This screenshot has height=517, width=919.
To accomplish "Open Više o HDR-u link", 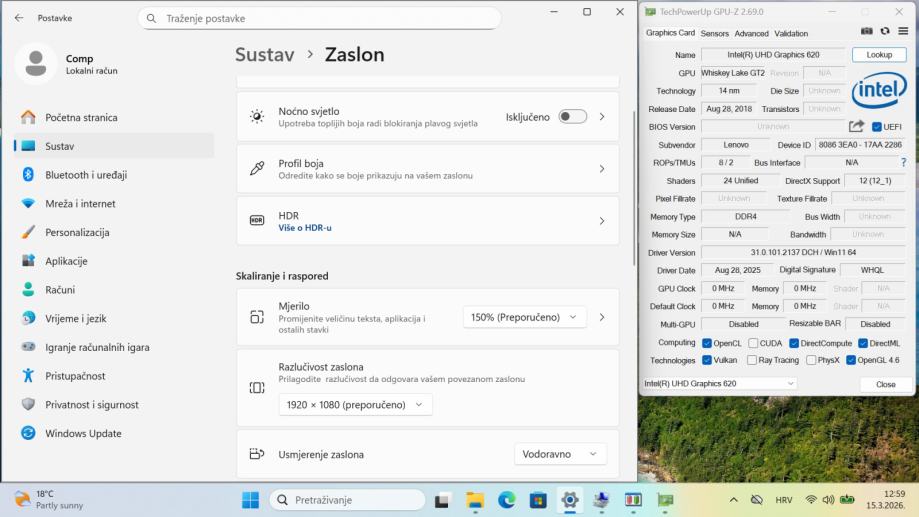I will [305, 228].
